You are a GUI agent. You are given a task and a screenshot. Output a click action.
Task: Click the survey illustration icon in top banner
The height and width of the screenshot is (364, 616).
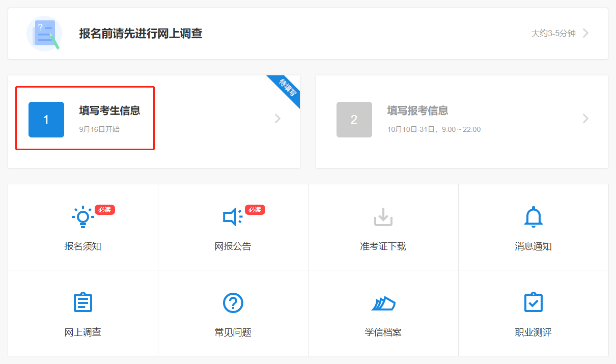coord(44,33)
